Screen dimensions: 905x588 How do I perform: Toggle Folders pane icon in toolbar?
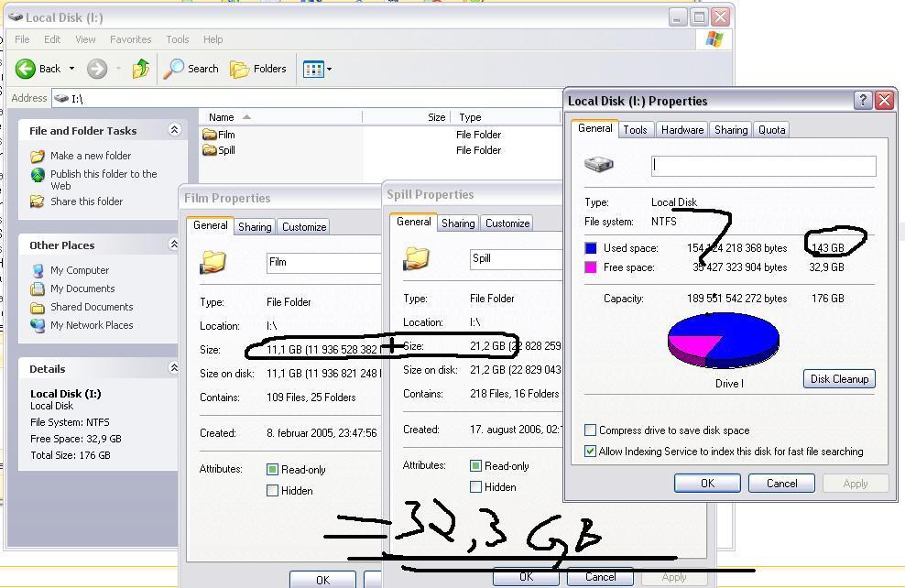coord(239,70)
